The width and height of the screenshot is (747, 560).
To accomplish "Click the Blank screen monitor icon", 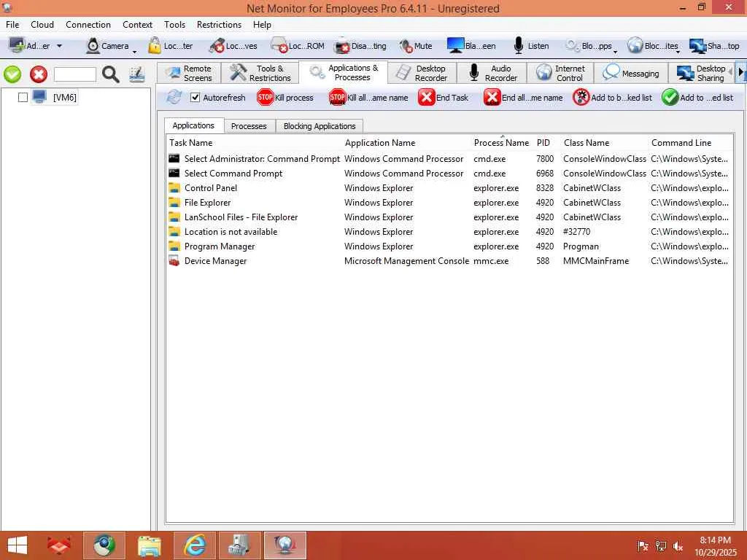I will pyautogui.click(x=455, y=46).
